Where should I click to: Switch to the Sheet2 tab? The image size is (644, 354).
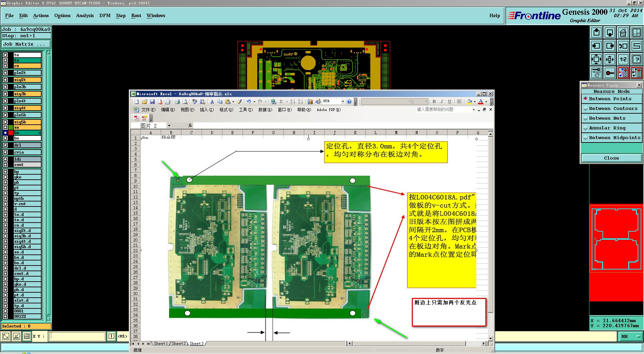[178, 344]
